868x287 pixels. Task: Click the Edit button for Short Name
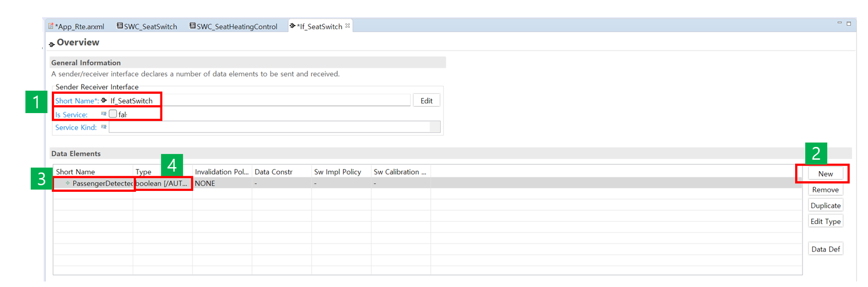pos(426,101)
